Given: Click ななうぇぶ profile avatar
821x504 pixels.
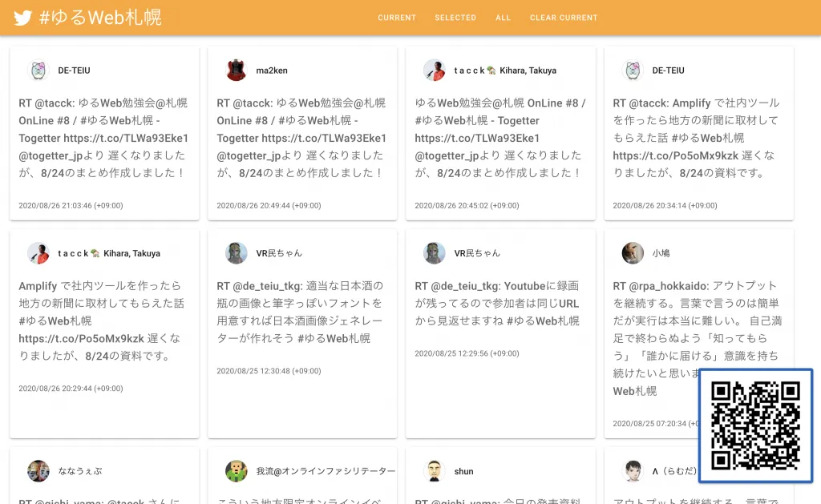Looking at the screenshot, I should pyautogui.click(x=38, y=471).
